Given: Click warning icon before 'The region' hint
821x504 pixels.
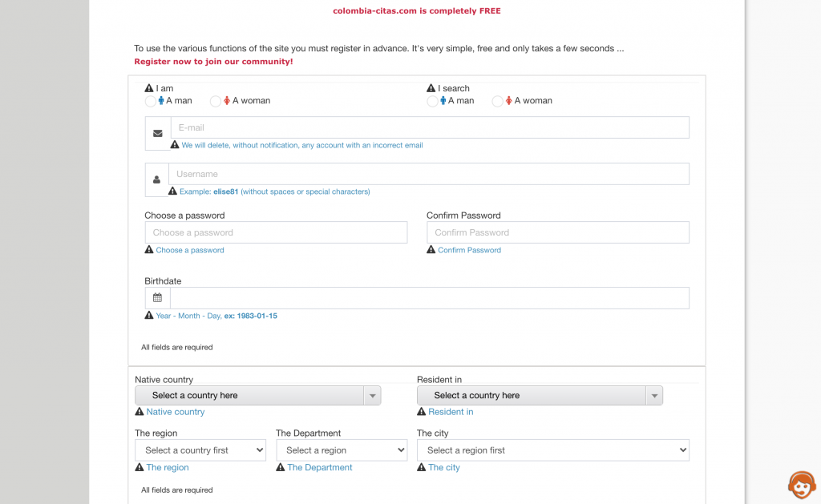Looking at the screenshot, I should tap(140, 467).
